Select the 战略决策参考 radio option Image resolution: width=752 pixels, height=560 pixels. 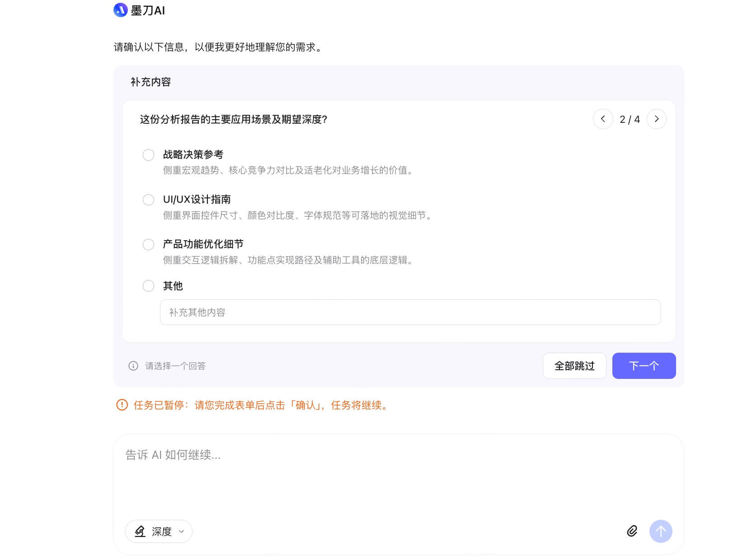pyautogui.click(x=148, y=154)
